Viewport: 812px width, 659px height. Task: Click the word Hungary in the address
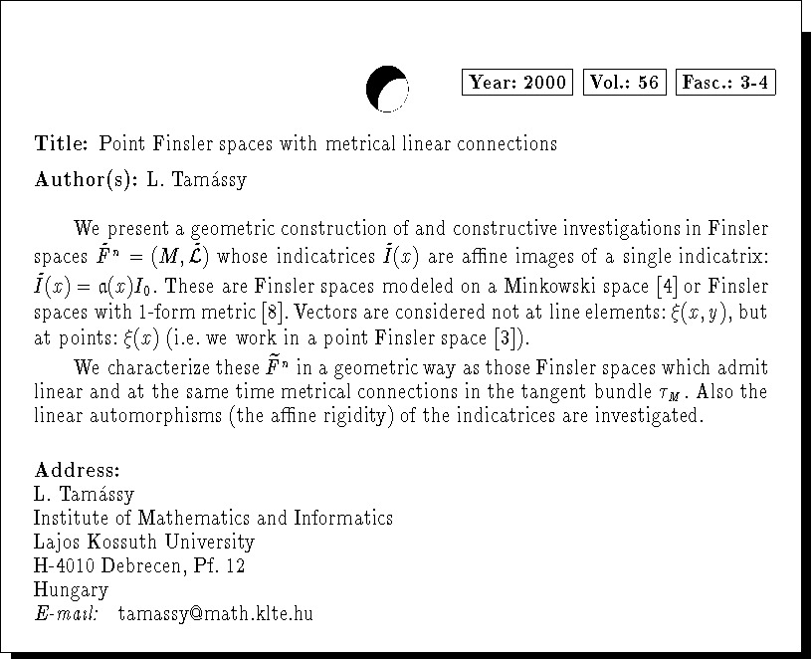click(x=71, y=589)
